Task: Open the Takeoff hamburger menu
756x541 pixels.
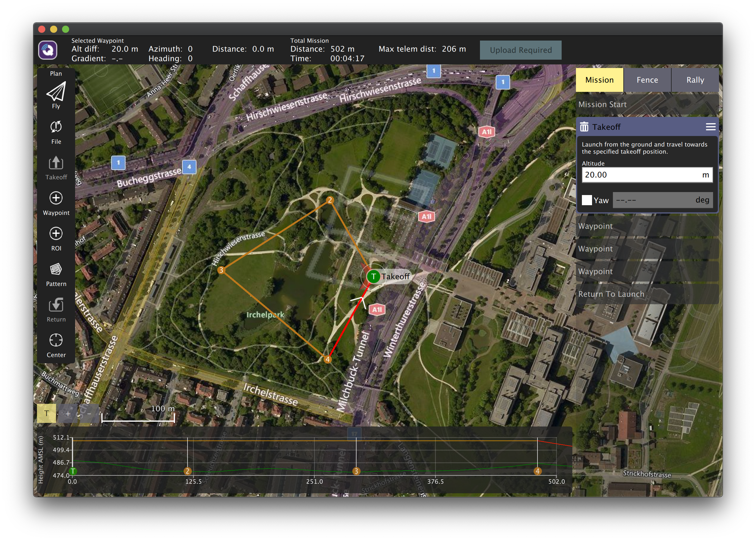Action: 710,127
